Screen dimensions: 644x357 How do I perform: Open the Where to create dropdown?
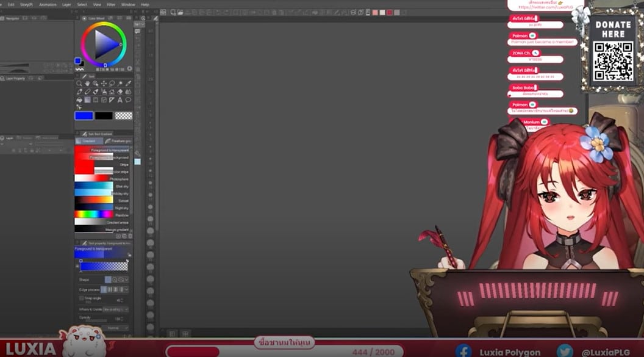point(115,309)
